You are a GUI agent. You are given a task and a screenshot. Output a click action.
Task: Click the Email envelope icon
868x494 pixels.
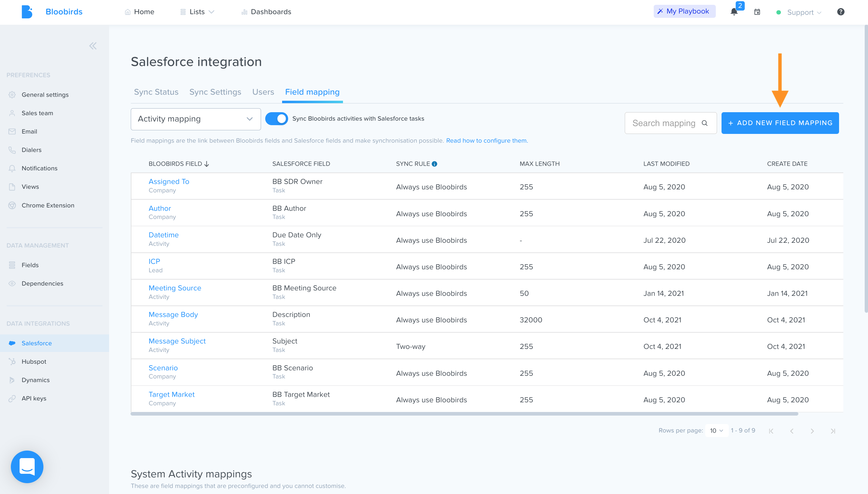click(12, 131)
